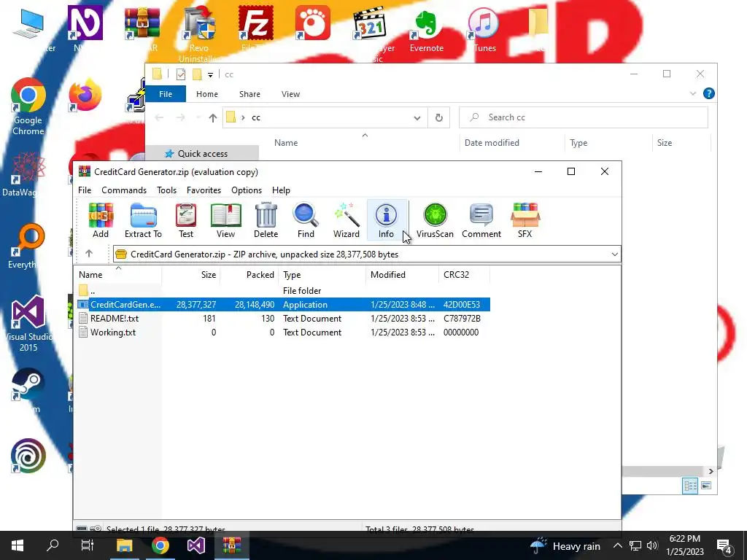Image resolution: width=747 pixels, height=560 pixels.
Task: Open Evernote desktop shortcut
Action: [426, 29]
